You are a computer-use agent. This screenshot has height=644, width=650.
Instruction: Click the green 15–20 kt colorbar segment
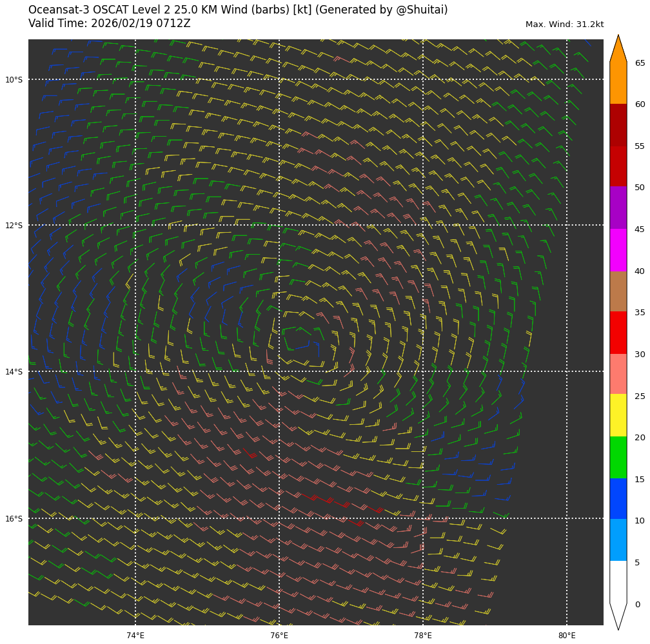click(x=618, y=457)
